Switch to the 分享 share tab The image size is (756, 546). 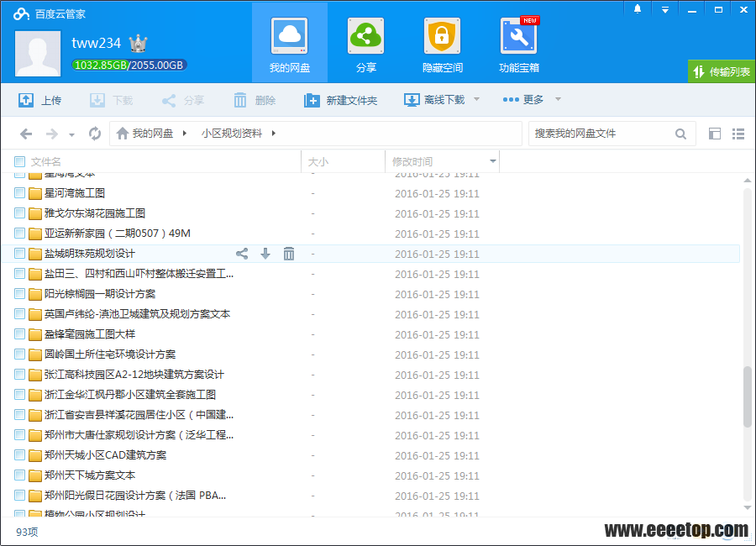(366, 44)
